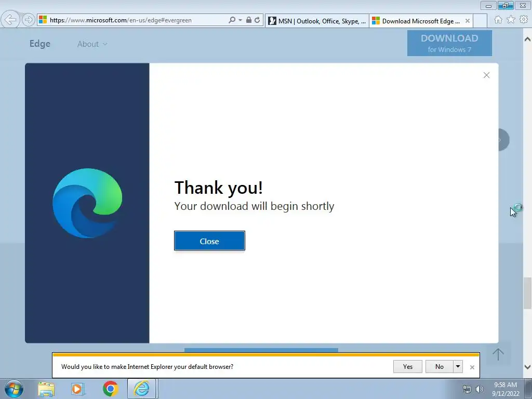Click Download for Windows 7 button
This screenshot has height=399, width=532.
[x=449, y=43]
